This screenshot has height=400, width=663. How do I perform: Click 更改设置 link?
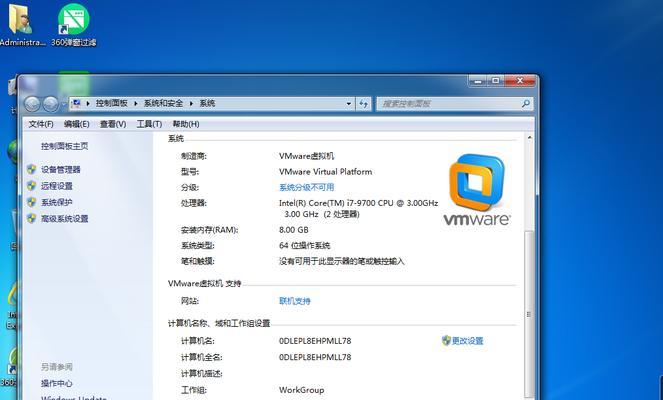[x=467, y=341]
